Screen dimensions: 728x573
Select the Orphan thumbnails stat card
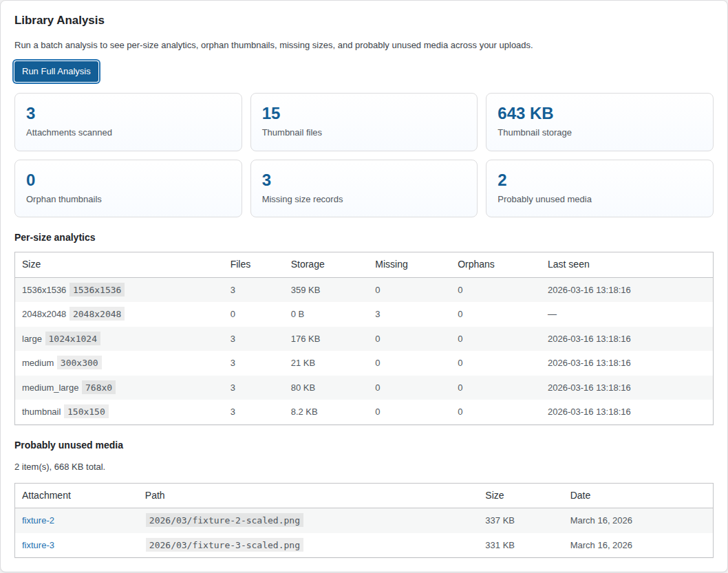128,188
